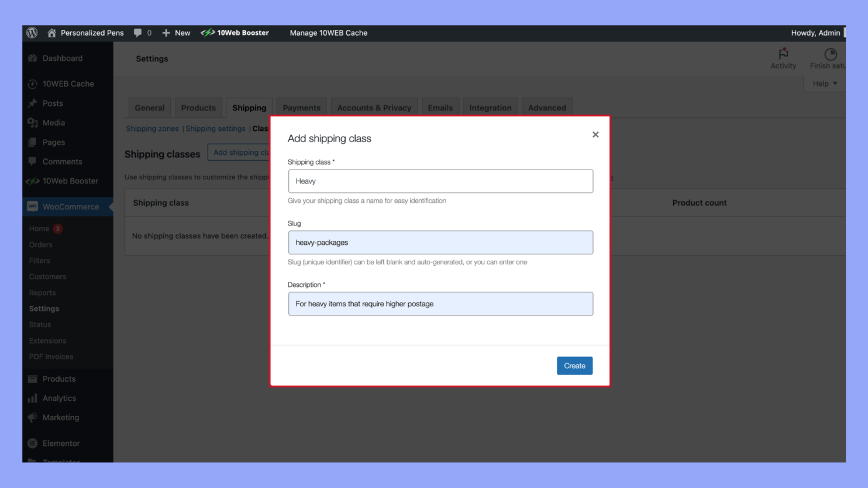Open the Accounts & Privacy tab

[374, 108]
